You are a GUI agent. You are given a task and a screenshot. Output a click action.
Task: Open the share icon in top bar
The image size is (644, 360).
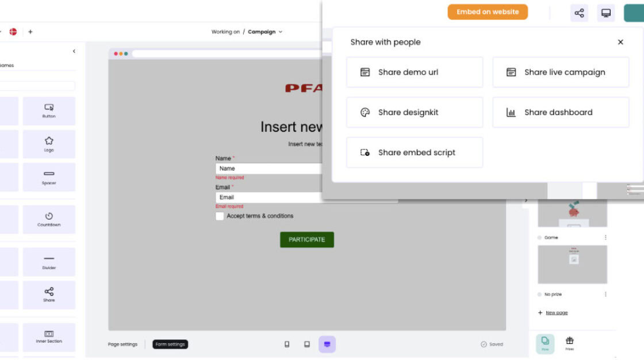click(x=579, y=13)
